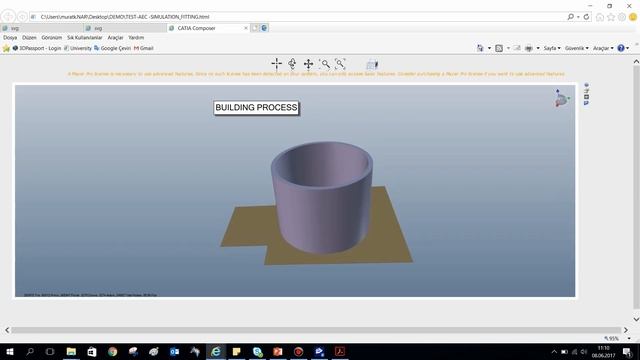Select the crosshair selection tool in viewer toolbar
This screenshot has width=640, height=360.
coord(276,64)
